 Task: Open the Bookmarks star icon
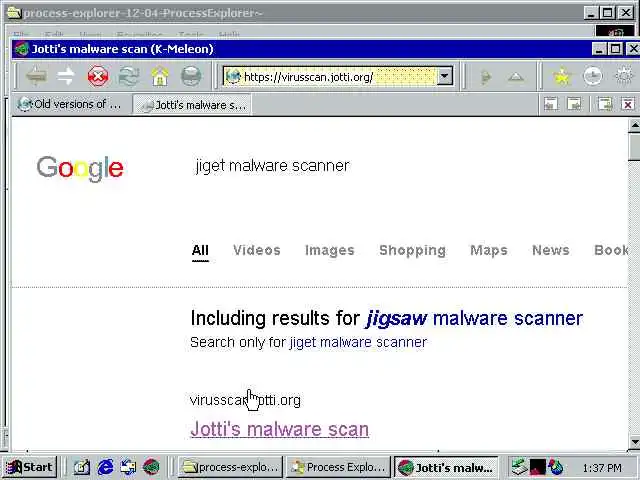click(562, 76)
